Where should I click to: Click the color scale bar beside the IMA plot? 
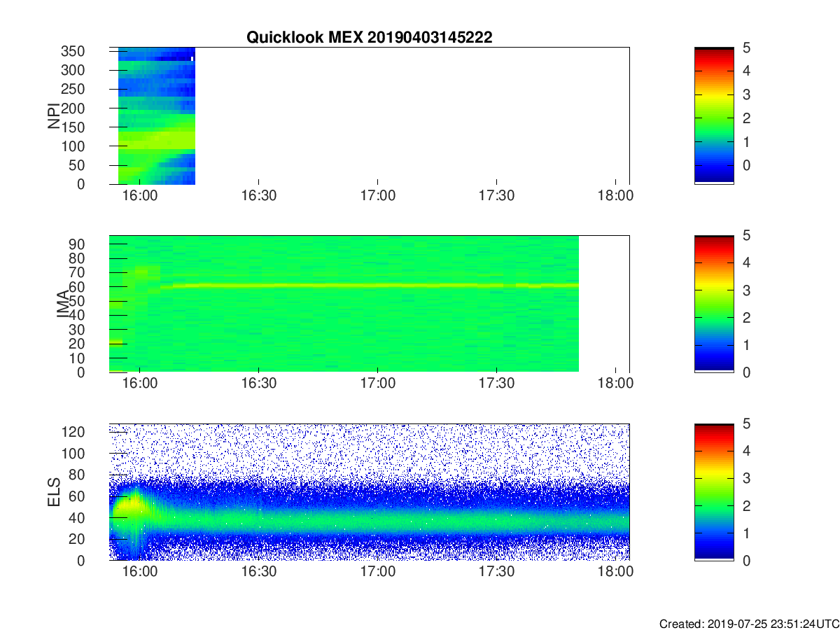[714, 304]
